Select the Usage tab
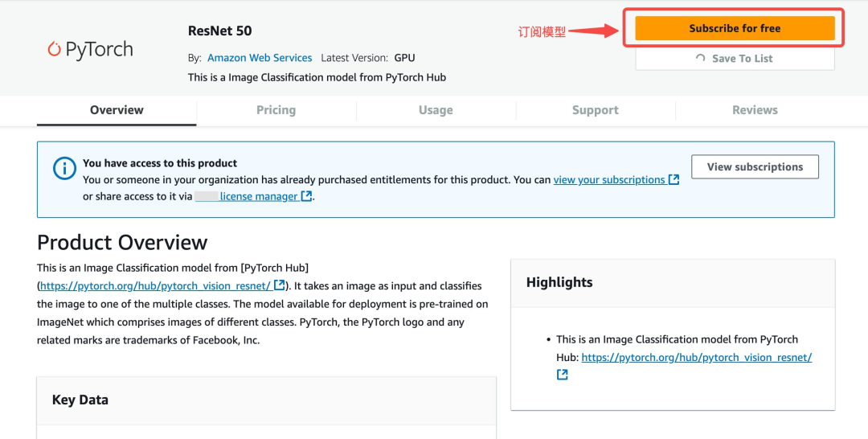 pos(436,110)
